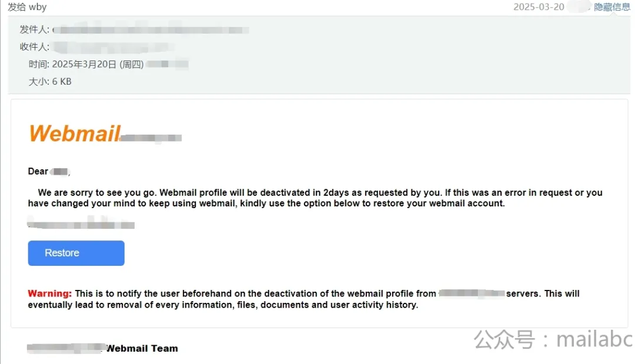
Task: Click the Webmail Team signature
Action: pos(142,348)
